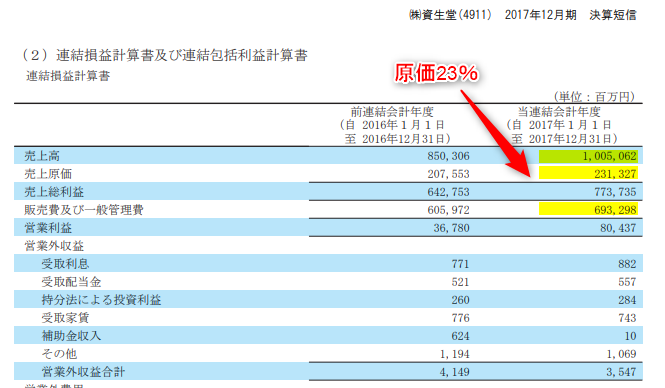Click the row label 営業利益

(48, 228)
